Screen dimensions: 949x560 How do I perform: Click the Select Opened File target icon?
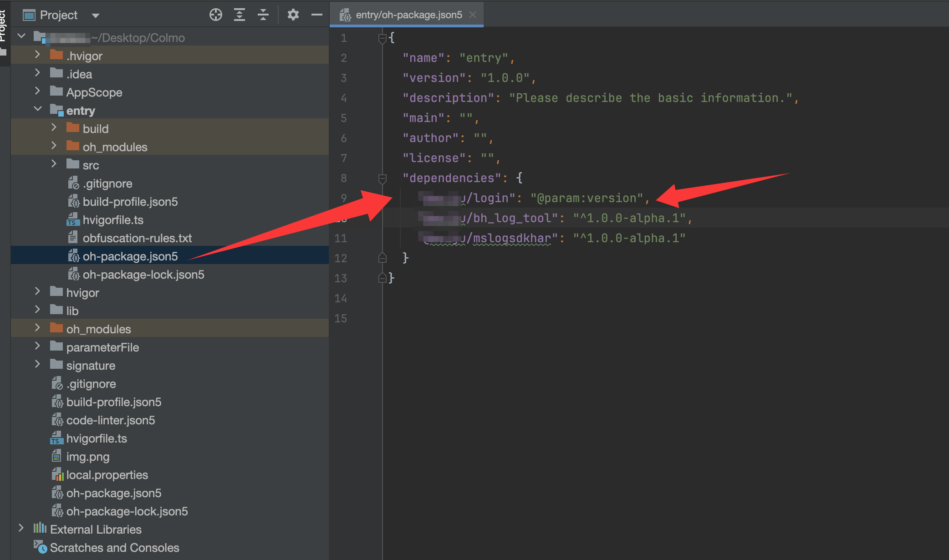[x=215, y=15]
